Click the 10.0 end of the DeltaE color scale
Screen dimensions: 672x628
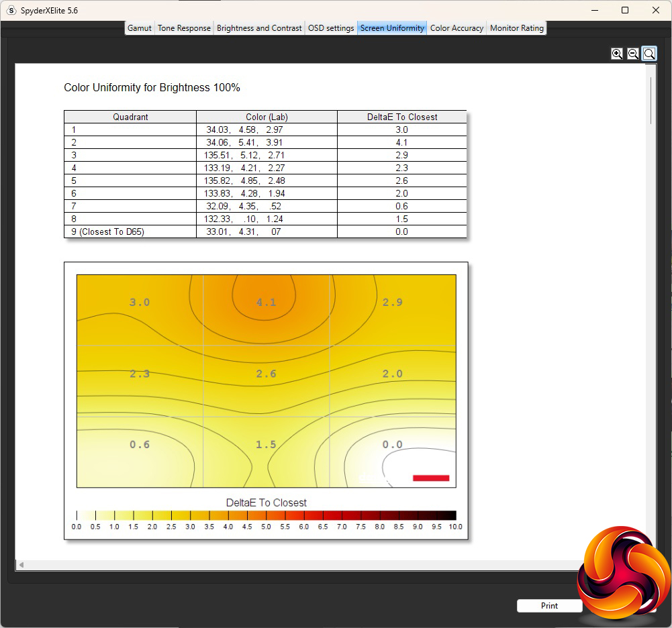456,527
